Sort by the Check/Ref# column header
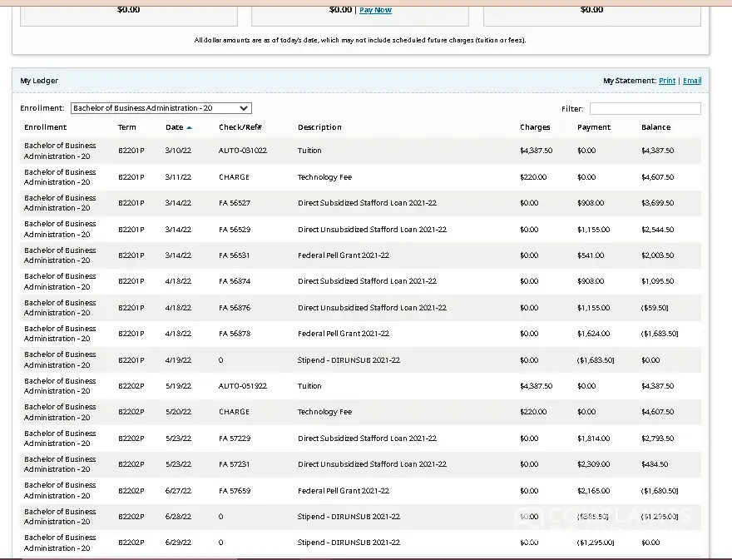Viewport: 732px width, 560px height. 240,127
